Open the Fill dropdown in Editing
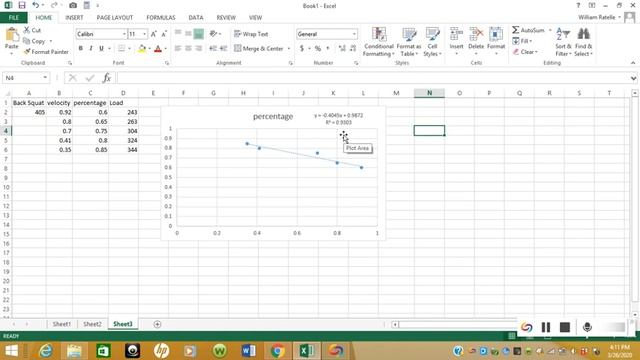The height and width of the screenshot is (360, 640). (x=522, y=41)
